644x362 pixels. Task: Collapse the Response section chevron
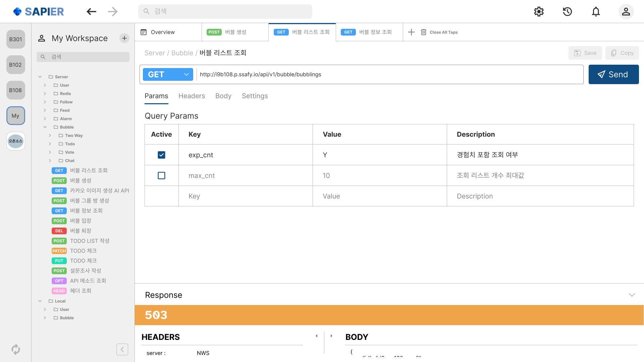pyautogui.click(x=632, y=295)
